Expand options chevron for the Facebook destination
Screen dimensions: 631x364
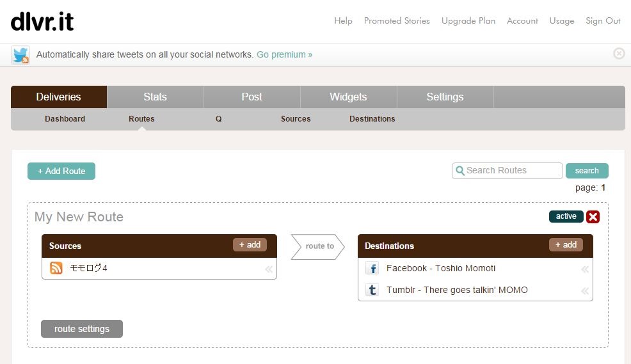(x=585, y=269)
